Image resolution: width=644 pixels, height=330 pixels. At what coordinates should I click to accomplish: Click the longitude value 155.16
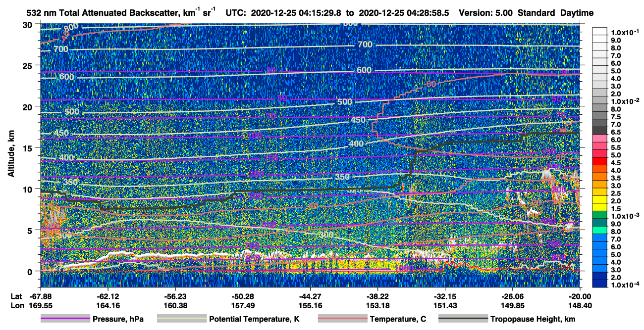point(310,305)
